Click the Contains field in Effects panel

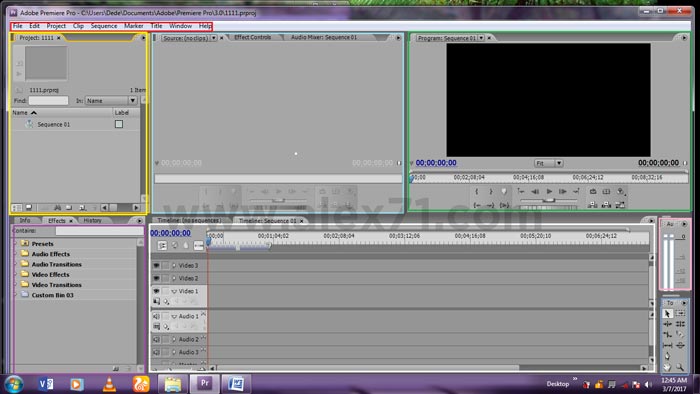coord(99,231)
